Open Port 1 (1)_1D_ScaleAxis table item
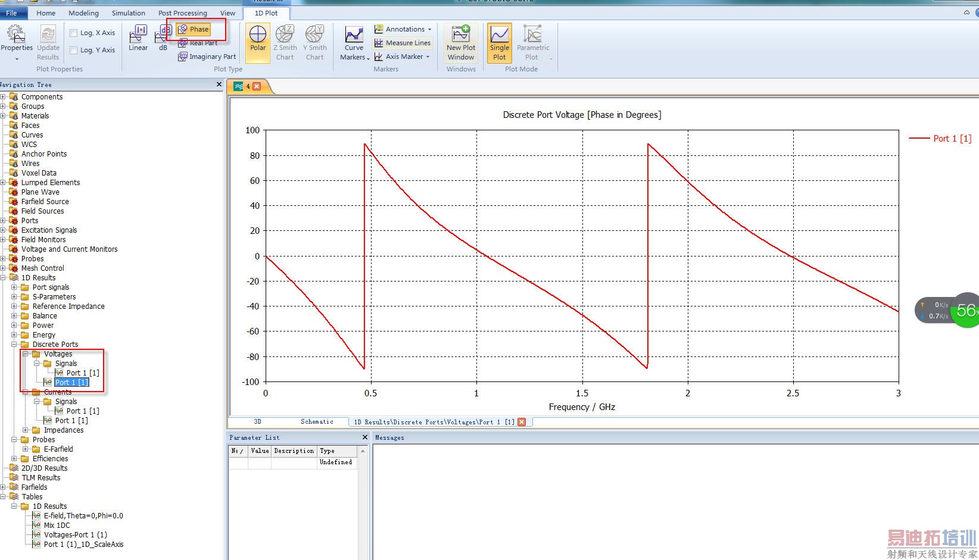The width and height of the screenshot is (979, 560). coord(83,545)
